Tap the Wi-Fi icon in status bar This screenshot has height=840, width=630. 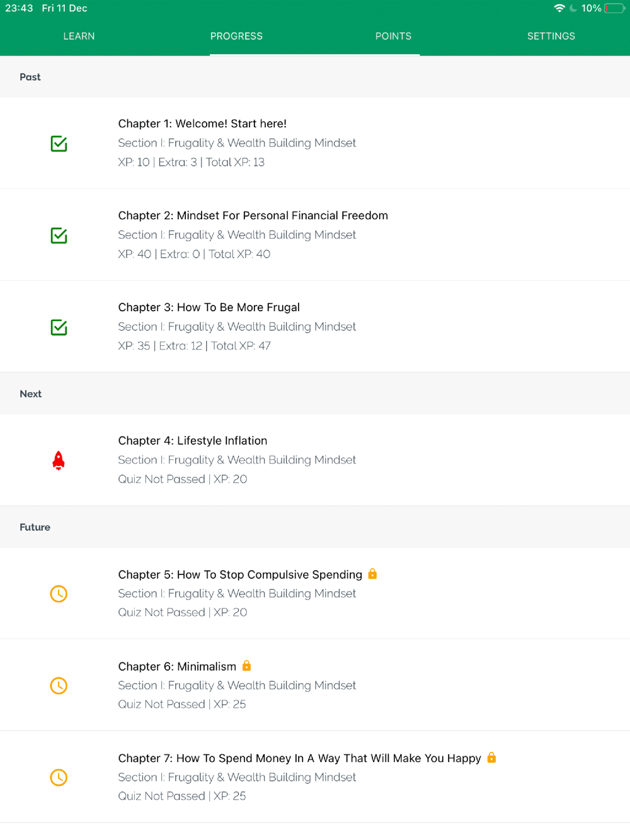(559, 8)
